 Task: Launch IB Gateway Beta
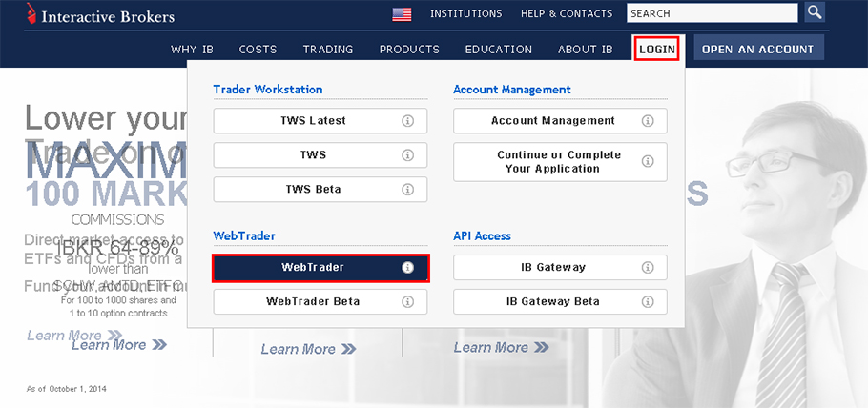pyautogui.click(x=560, y=301)
